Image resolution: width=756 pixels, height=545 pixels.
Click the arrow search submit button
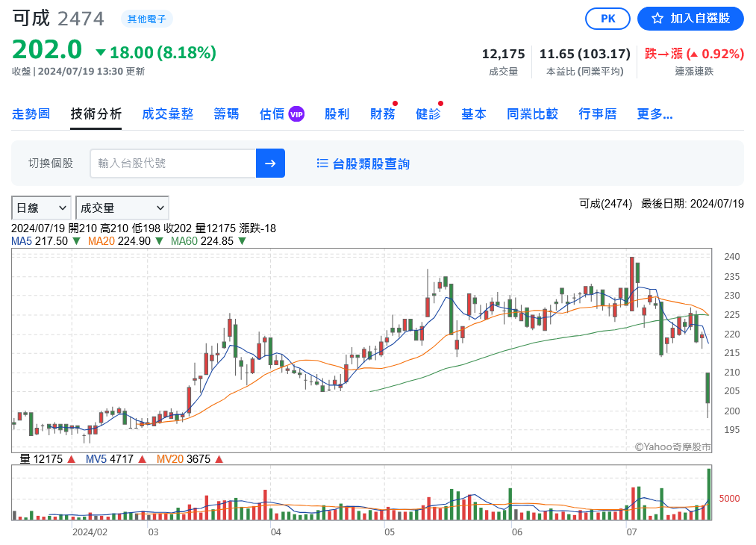tap(270, 163)
